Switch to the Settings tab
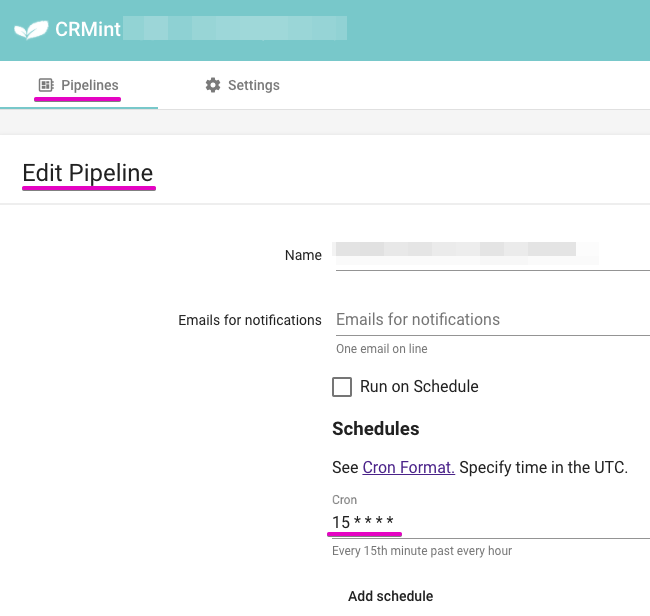Viewport: 650px width, 616px height. [243, 85]
